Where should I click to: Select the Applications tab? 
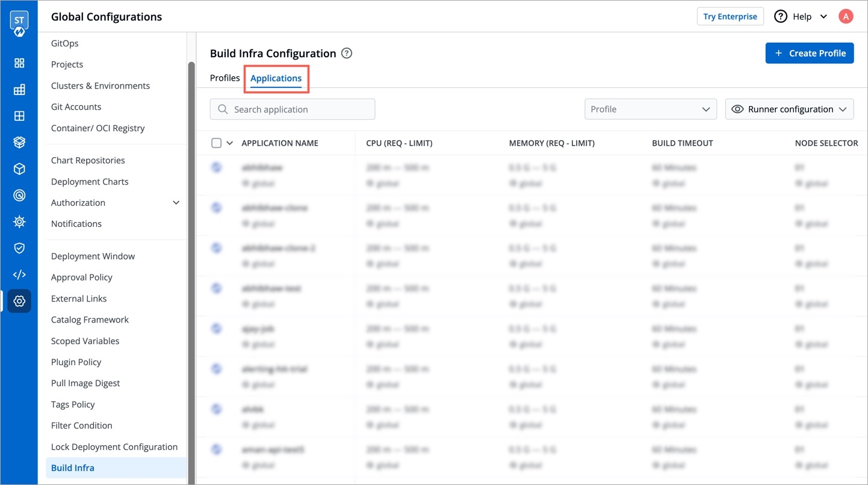coord(276,78)
